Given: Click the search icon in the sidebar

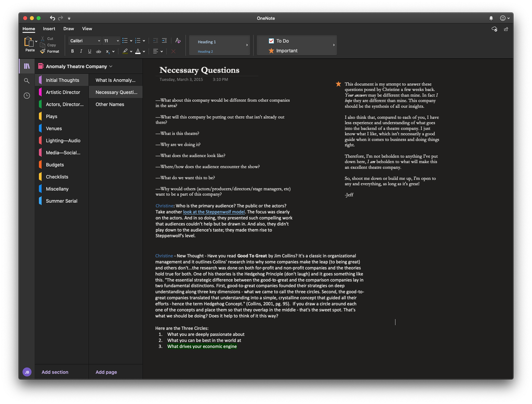Looking at the screenshot, I should pyautogui.click(x=26, y=81).
